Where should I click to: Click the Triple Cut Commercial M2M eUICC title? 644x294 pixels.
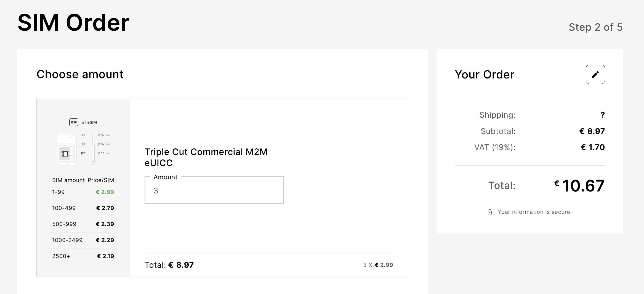tap(206, 157)
